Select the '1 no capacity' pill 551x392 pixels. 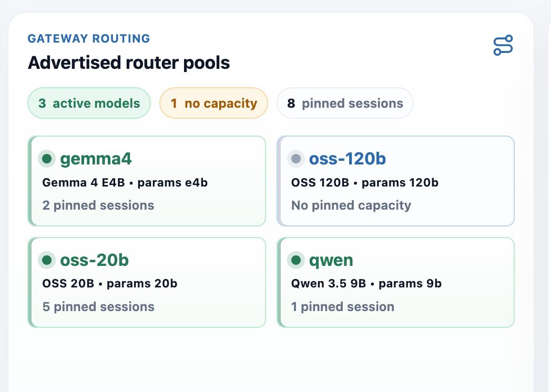[213, 104]
